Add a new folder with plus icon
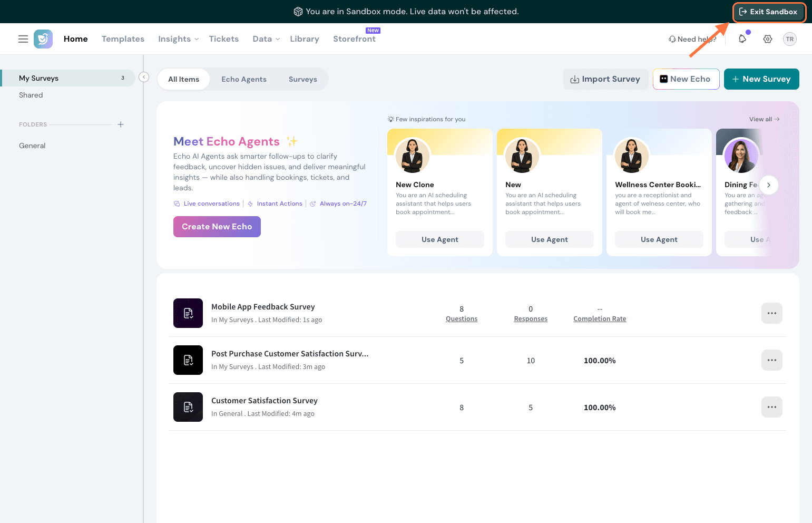 tap(121, 124)
